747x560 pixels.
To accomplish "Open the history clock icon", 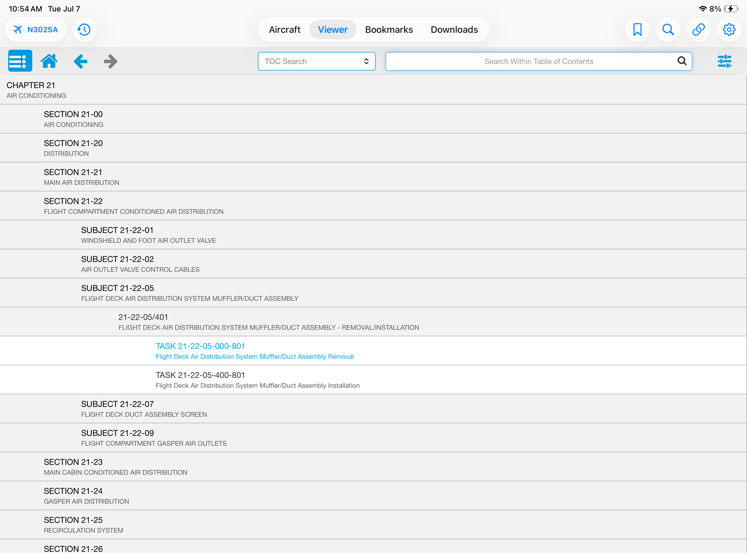I will pyautogui.click(x=84, y=30).
